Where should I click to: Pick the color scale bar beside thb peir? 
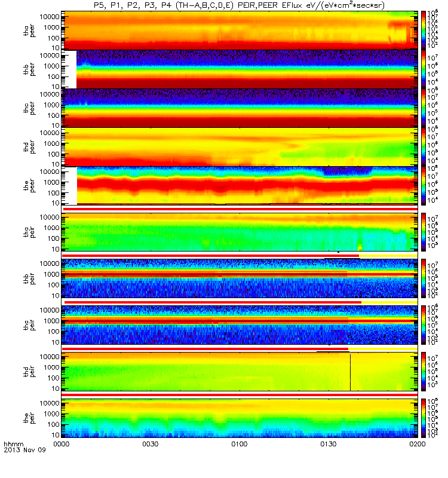(x=424, y=278)
